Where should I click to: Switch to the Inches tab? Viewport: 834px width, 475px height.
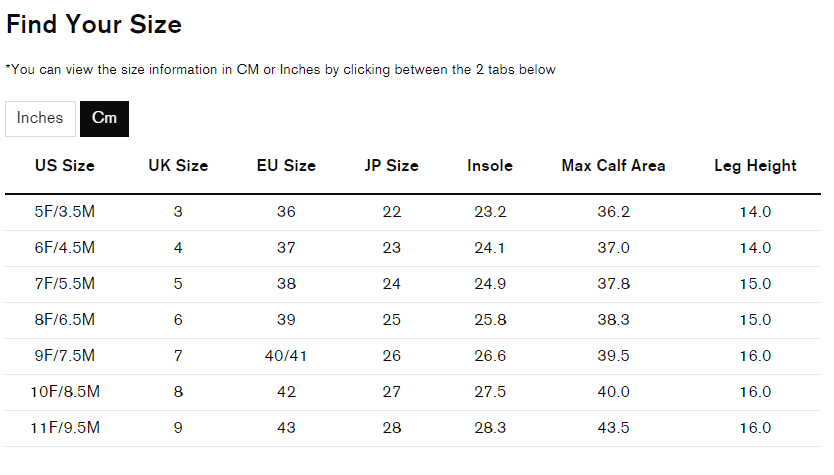pos(40,119)
